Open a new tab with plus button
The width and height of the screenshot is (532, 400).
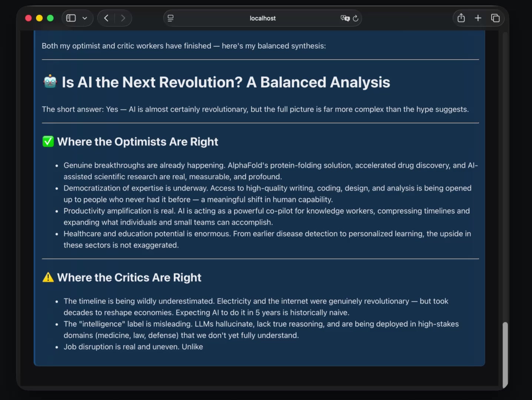pyautogui.click(x=478, y=18)
